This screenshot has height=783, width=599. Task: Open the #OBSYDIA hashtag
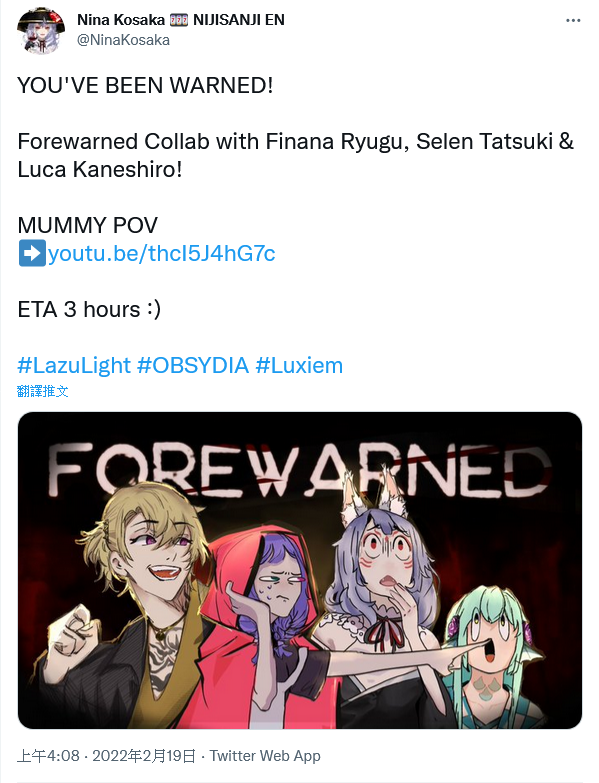click(x=193, y=366)
